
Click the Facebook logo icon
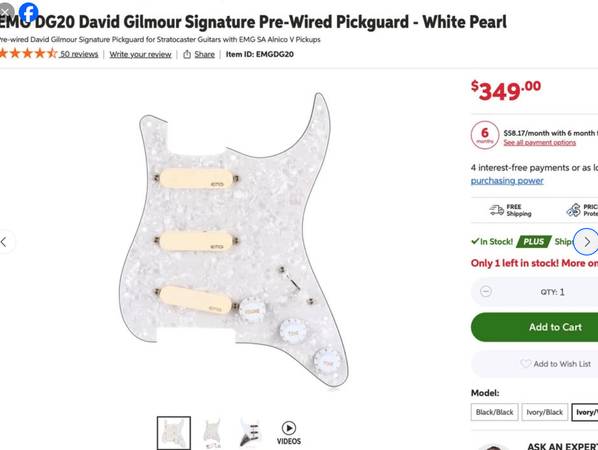29,12
